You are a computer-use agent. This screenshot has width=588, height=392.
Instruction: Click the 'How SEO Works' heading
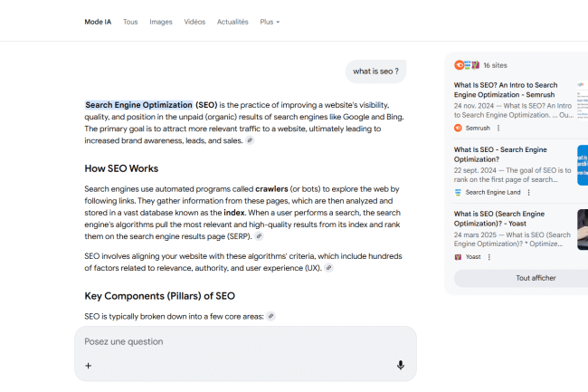[121, 168]
